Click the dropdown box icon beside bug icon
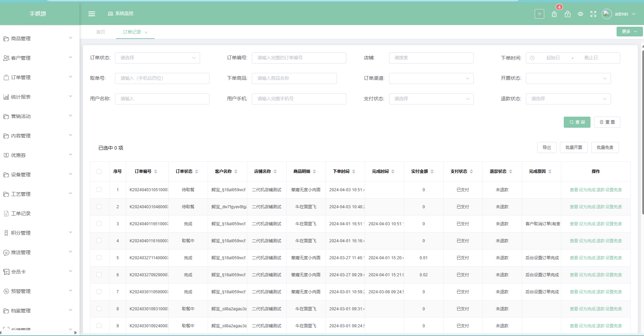This screenshot has height=336, width=644. 539,14
